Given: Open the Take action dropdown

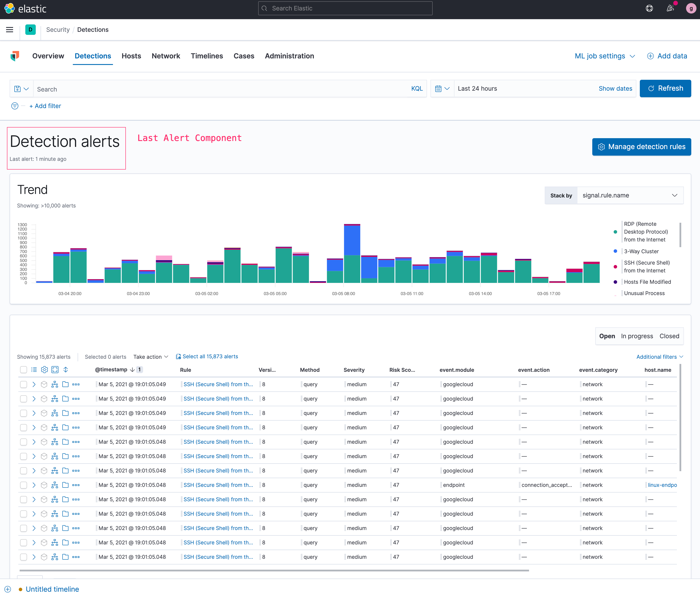Looking at the screenshot, I should pos(151,357).
